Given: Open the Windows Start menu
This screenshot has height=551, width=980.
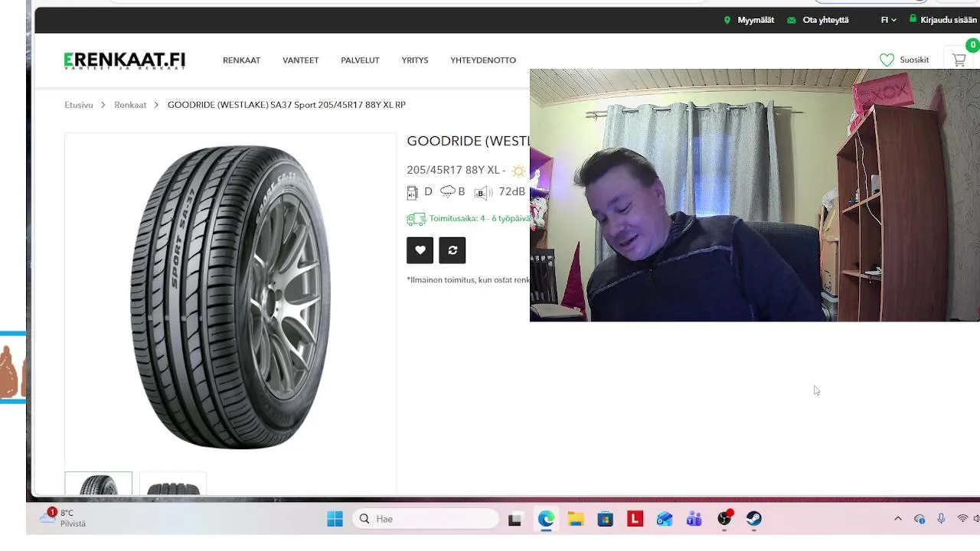Looking at the screenshot, I should coord(335,519).
